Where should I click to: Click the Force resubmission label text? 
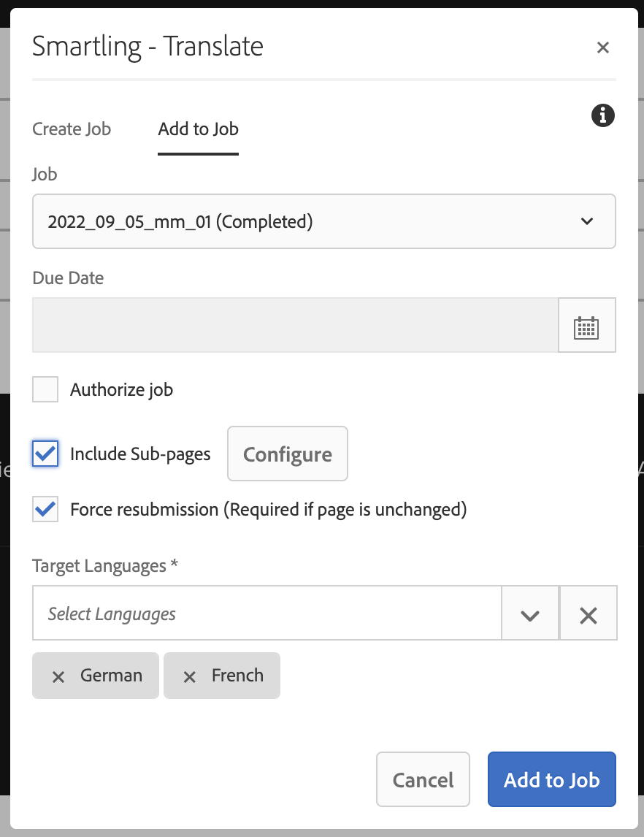click(268, 509)
